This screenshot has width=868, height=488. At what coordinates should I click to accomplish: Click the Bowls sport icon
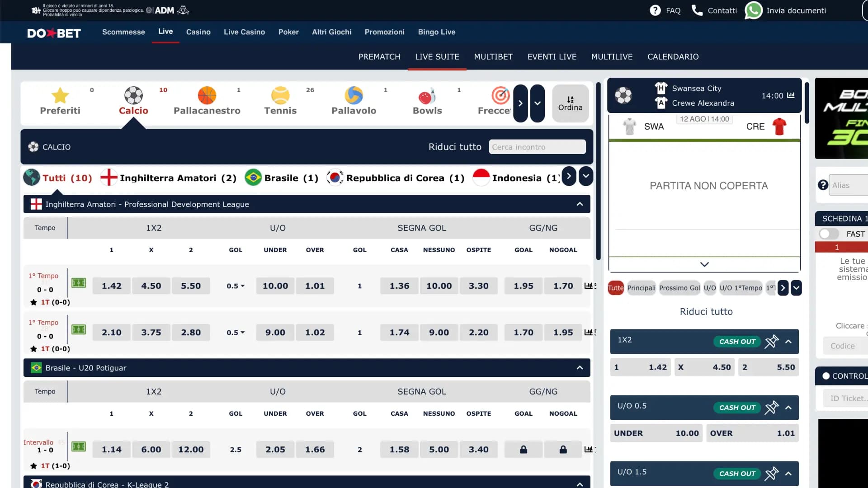pyautogui.click(x=427, y=96)
